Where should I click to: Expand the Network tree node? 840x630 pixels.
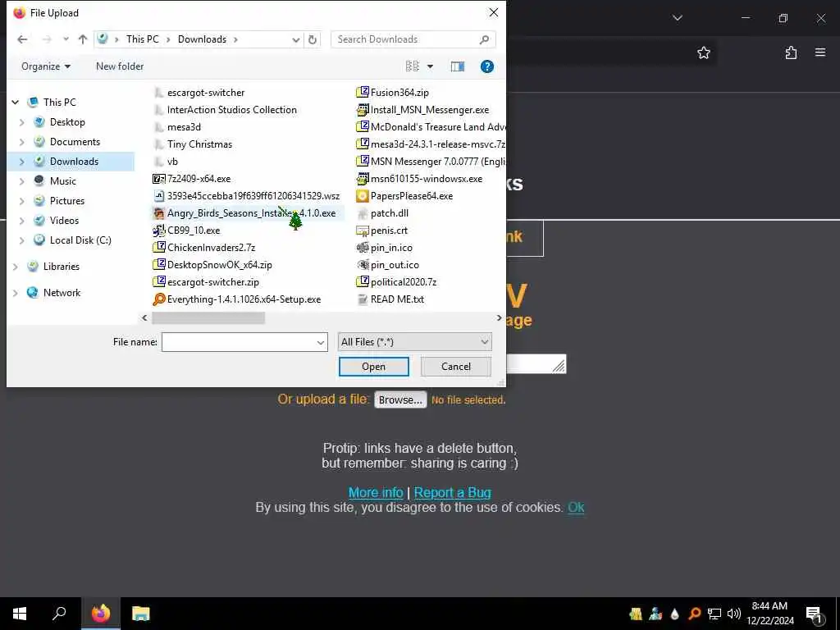click(16, 293)
